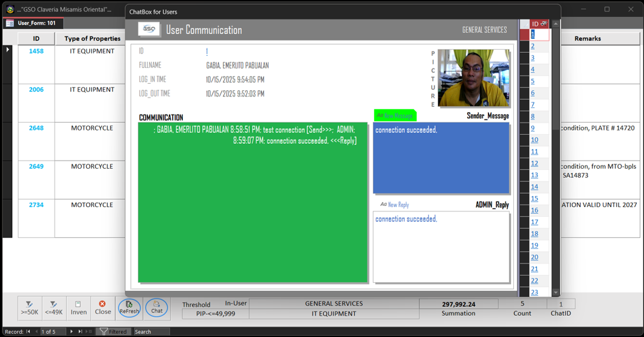Click the >=50K filter icon button
The height and width of the screenshot is (337, 644).
coord(30,307)
